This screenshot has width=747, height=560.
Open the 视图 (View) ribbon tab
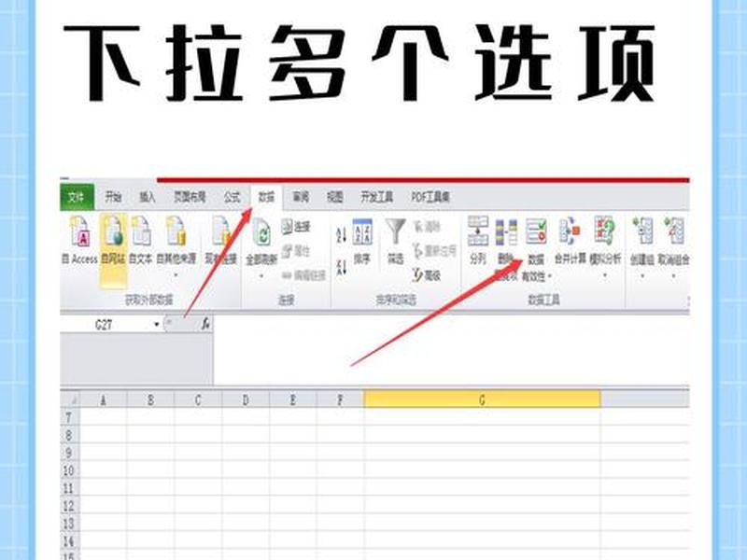coord(335,197)
